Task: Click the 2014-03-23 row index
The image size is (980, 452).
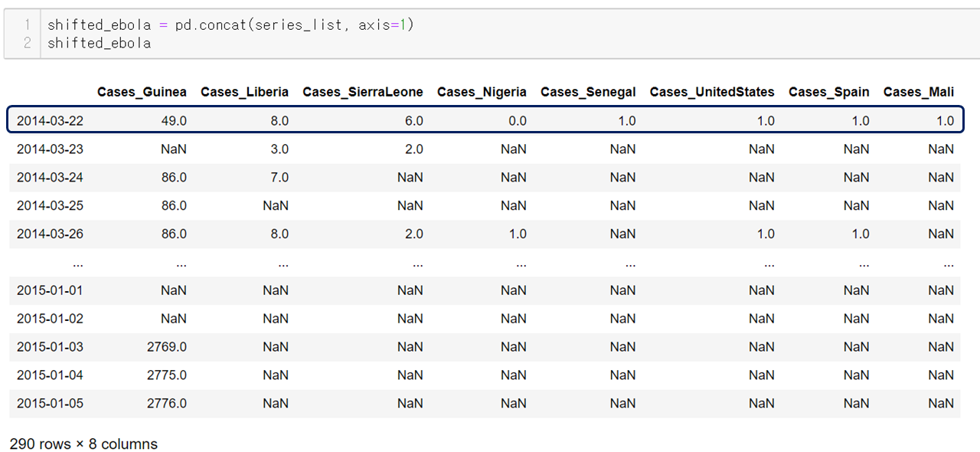Action: tap(50, 149)
